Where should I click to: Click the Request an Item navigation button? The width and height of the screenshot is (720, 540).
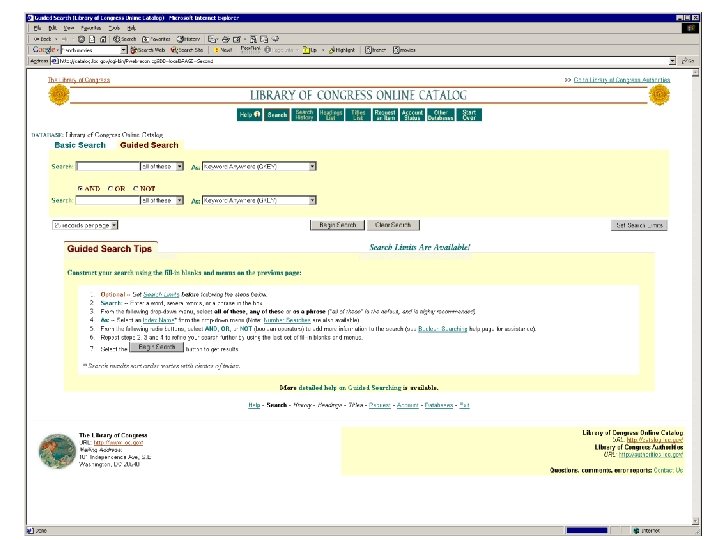click(385, 114)
